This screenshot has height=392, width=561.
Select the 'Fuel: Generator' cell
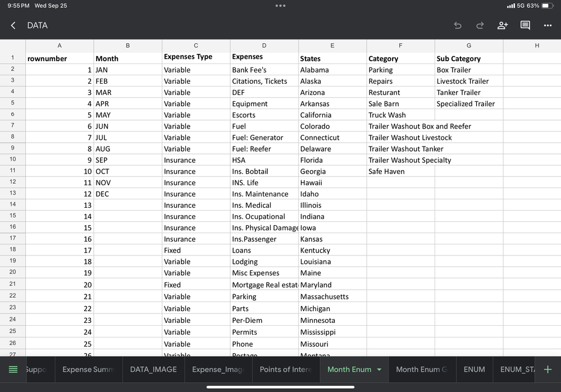264,138
